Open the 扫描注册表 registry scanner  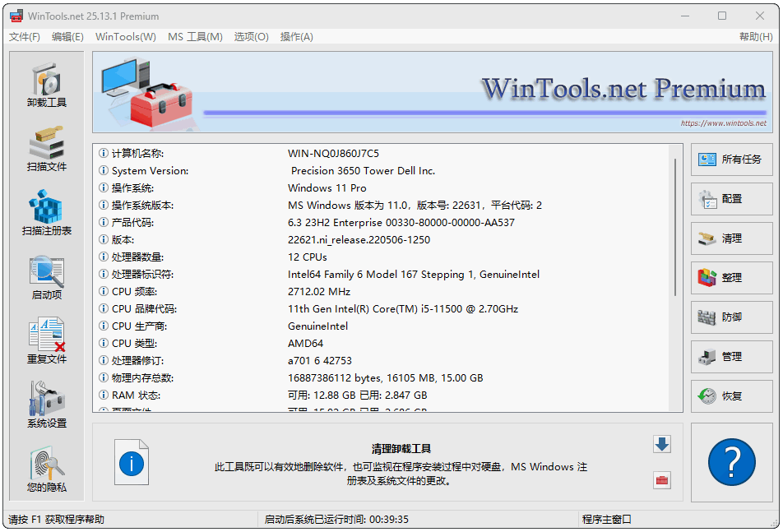(47, 214)
